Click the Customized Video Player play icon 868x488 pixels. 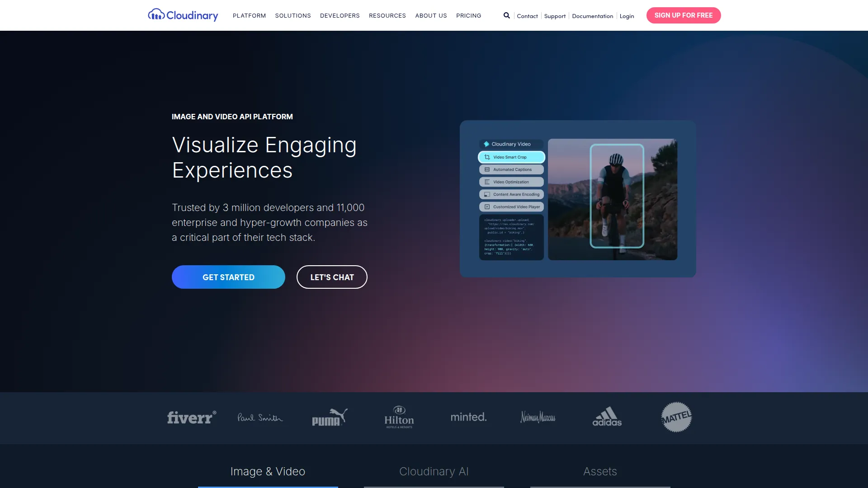pos(487,207)
